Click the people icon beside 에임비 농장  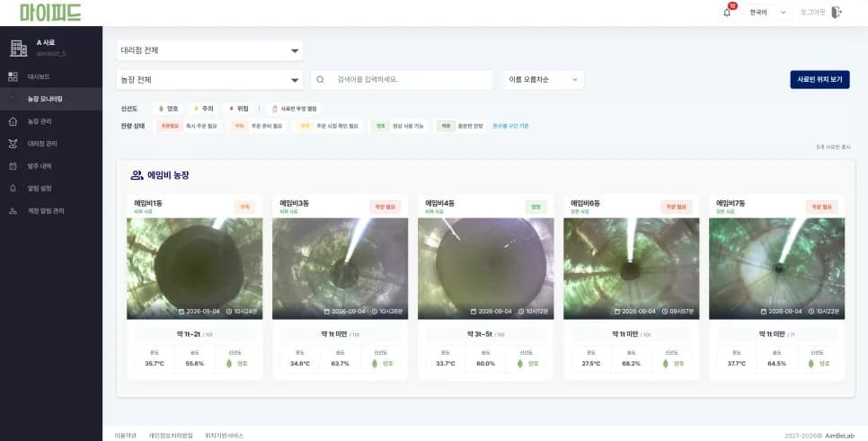[x=137, y=175]
